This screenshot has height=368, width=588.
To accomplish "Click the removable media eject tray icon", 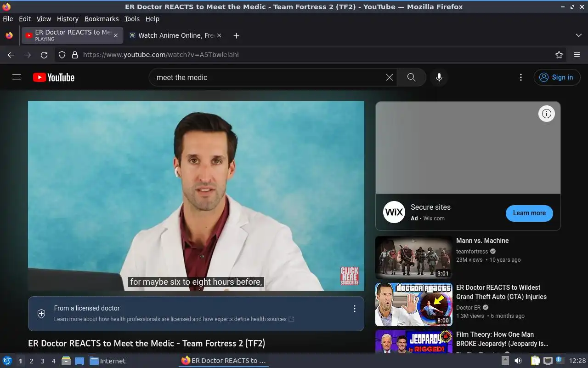I will [x=505, y=361].
